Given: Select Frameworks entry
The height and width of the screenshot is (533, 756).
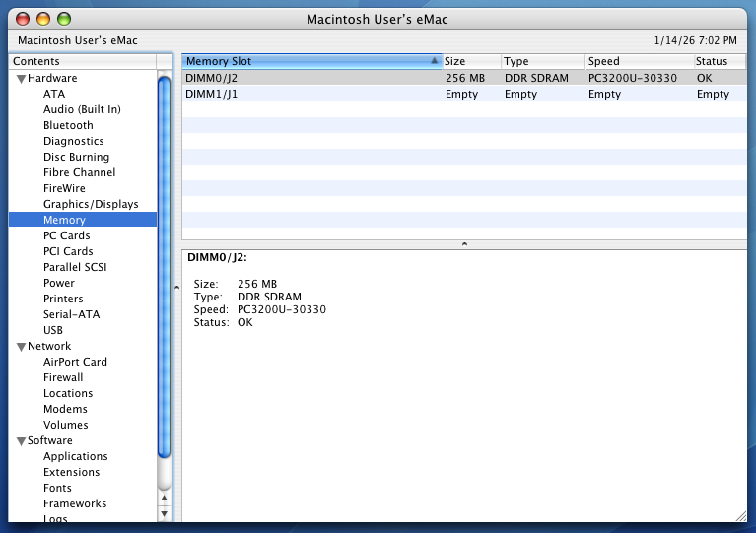Looking at the screenshot, I should coord(75,504).
